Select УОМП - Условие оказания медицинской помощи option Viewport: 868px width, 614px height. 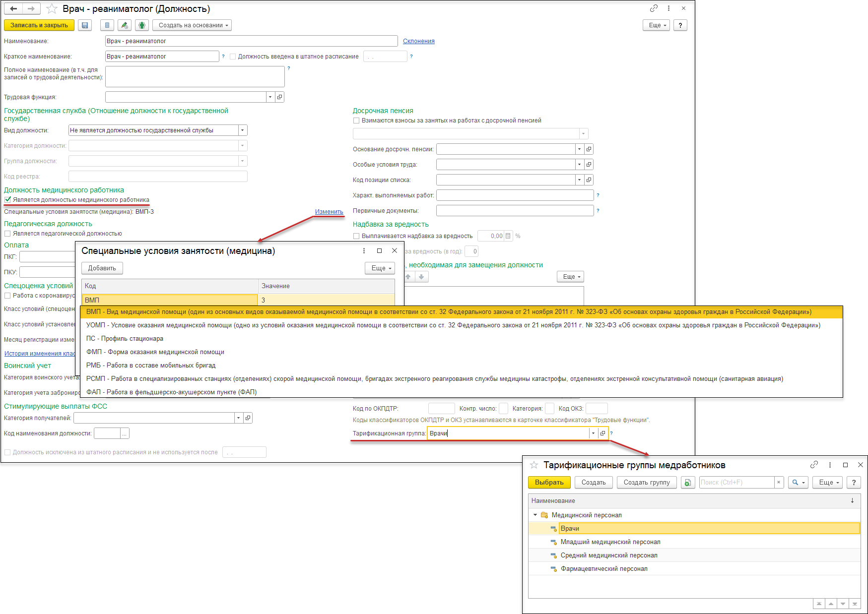[462, 325]
